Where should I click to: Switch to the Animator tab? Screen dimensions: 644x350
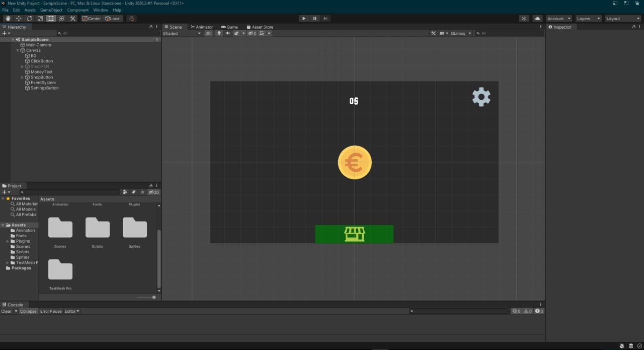coord(202,27)
